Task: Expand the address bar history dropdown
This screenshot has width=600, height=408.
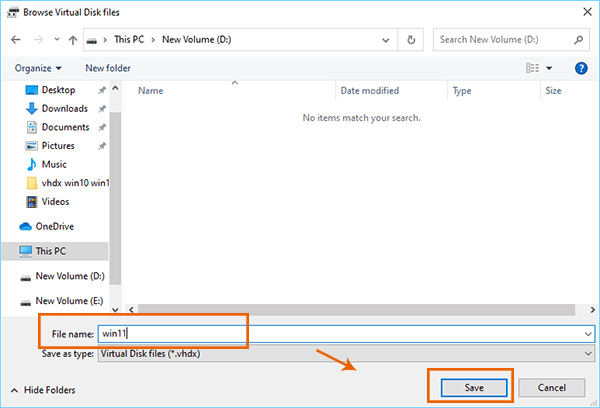Action: point(386,40)
